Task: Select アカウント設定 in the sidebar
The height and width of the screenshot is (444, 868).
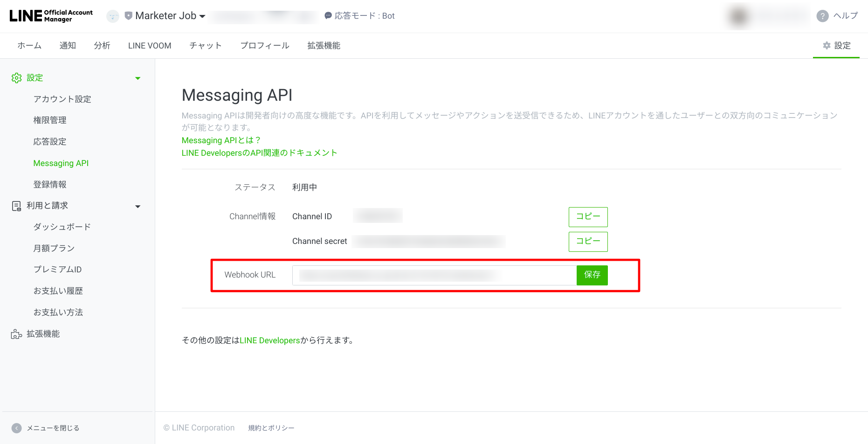Action: [62, 99]
